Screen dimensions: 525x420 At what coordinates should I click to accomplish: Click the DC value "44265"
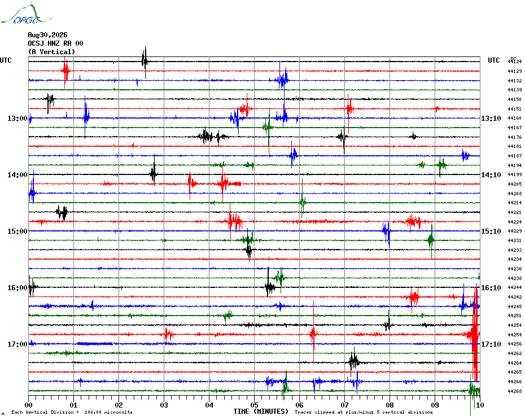pos(515,372)
